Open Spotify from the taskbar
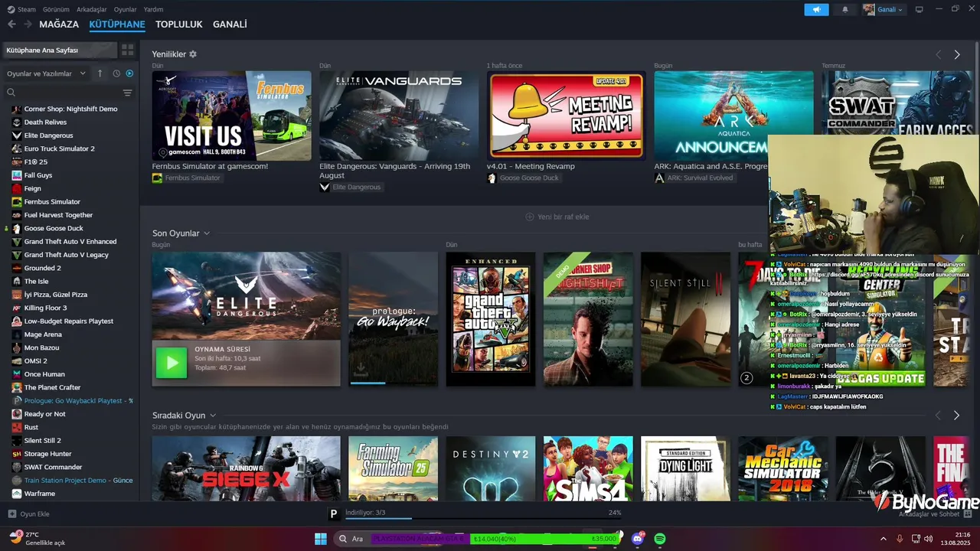Viewport: 980px width, 551px height. coord(660,539)
